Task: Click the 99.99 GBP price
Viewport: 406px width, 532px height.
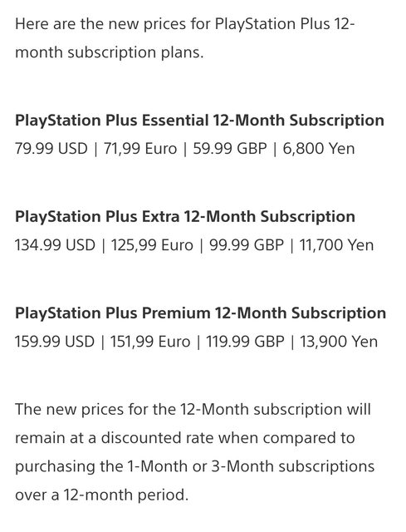Action: (247, 245)
